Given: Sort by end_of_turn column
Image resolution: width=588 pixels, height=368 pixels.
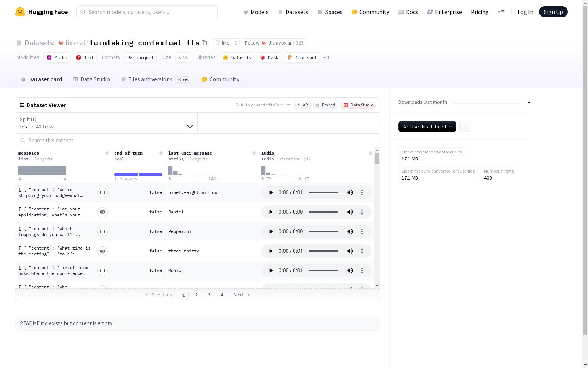Looking at the screenshot, I should (161, 153).
